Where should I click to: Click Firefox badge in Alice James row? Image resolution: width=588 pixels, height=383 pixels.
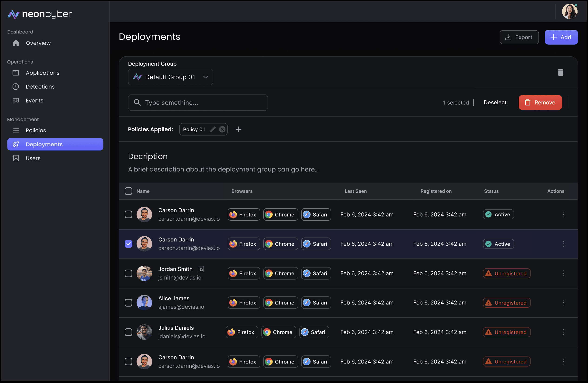(244, 303)
